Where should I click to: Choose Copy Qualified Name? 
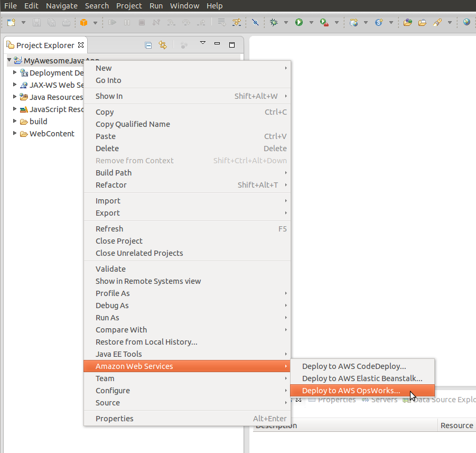[x=187, y=124]
